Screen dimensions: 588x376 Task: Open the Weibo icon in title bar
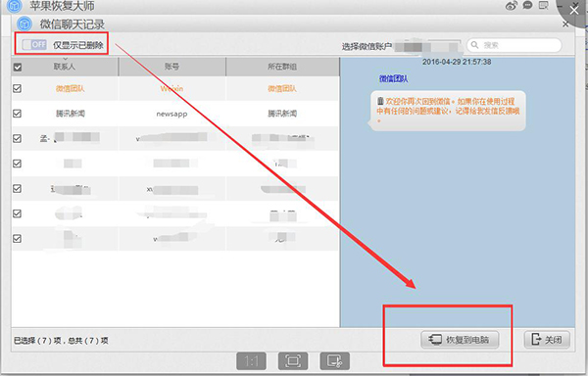click(x=512, y=5)
